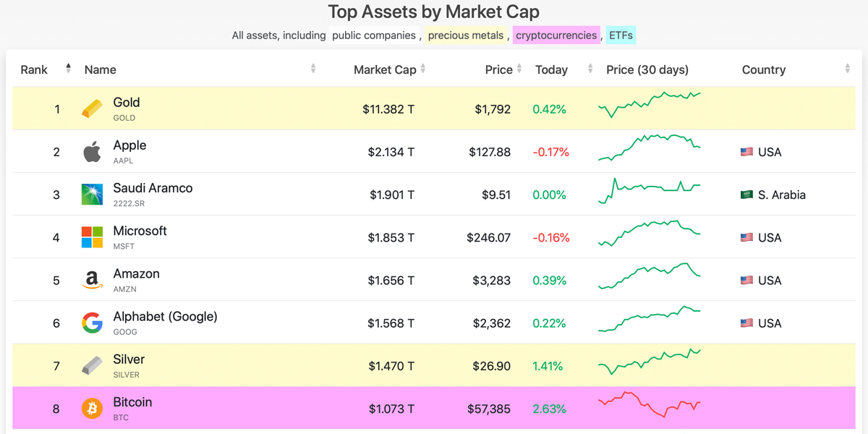The height and width of the screenshot is (434, 868).
Task: Click the USA flag in Amazon row
Action: coord(746,280)
